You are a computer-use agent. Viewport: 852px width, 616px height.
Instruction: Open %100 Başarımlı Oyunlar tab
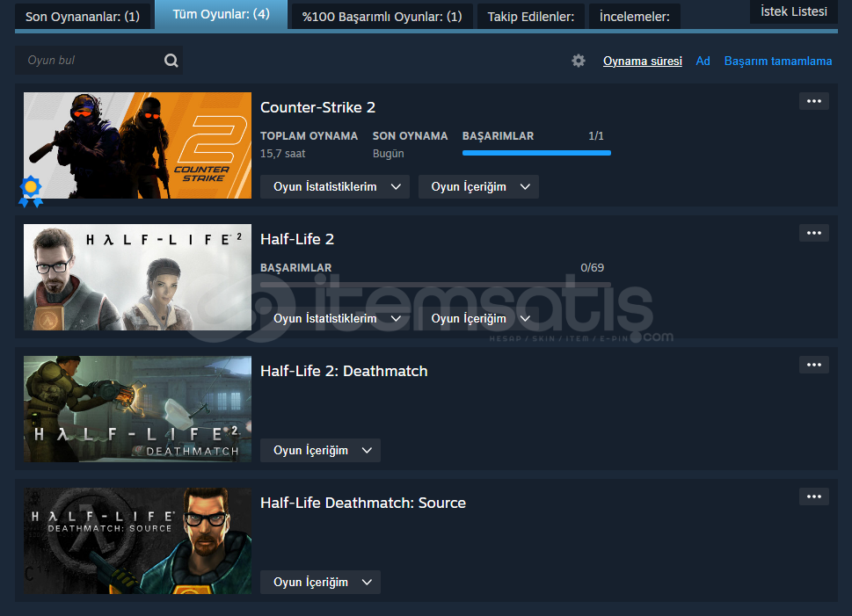[382, 17]
